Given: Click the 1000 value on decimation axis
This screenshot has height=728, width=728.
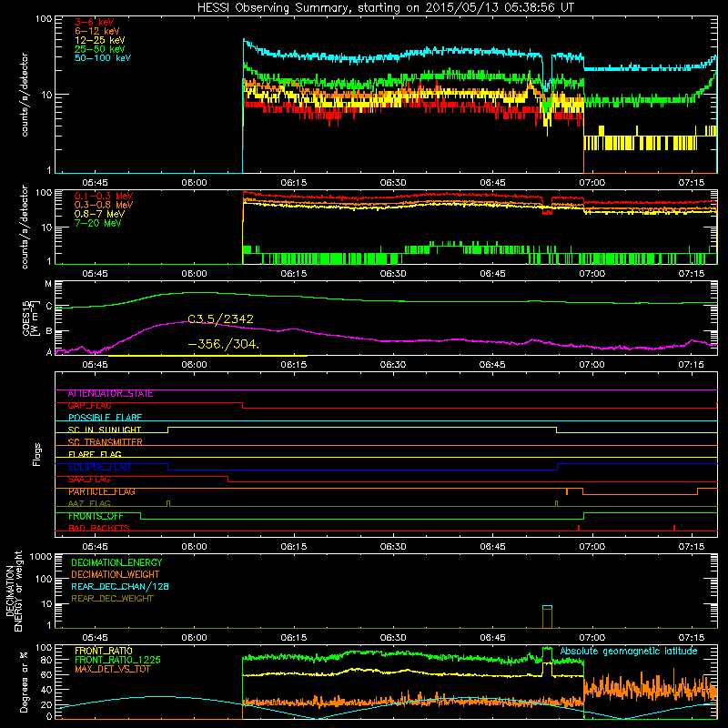Looking at the screenshot, I should (x=40, y=556).
